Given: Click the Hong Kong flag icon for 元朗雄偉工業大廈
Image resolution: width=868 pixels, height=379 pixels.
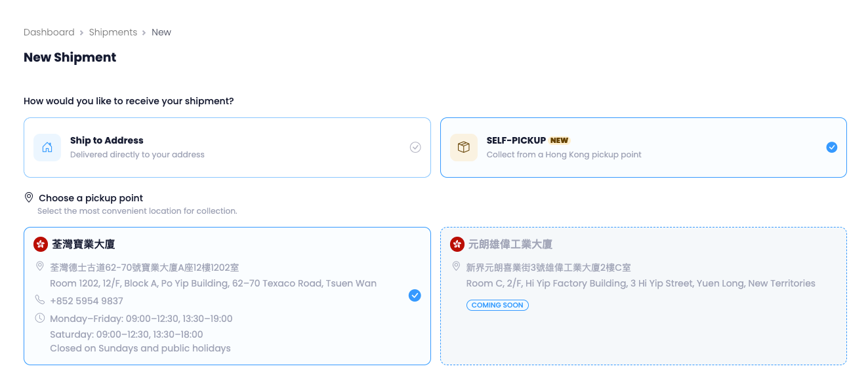Looking at the screenshot, I should pyautogui.click(x=457, y=244).
